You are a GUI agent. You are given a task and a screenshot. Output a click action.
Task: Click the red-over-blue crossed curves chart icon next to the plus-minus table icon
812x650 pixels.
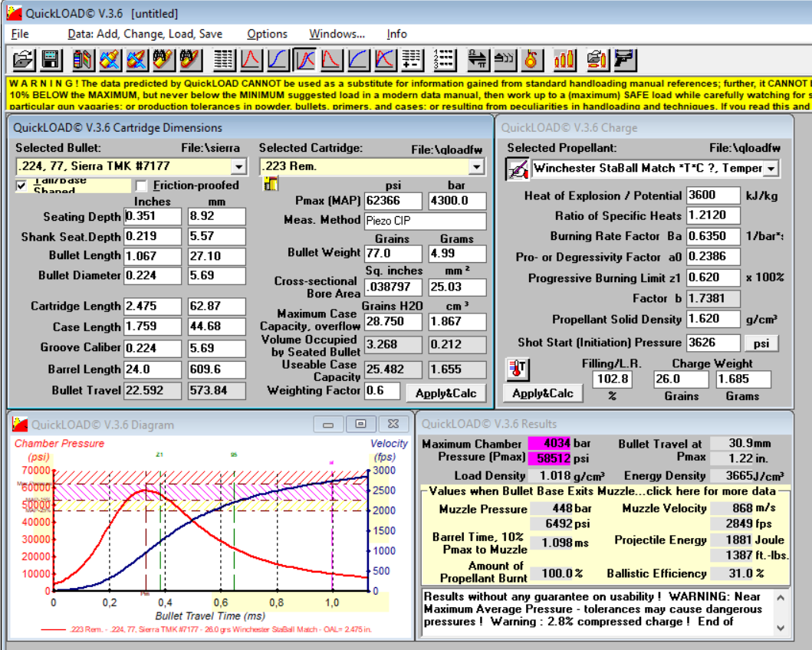point(385,60)
